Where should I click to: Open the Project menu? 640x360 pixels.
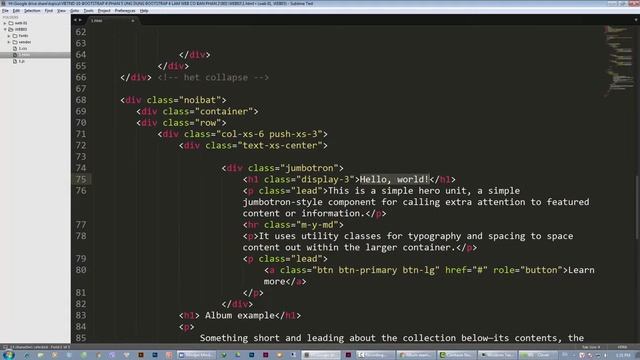coord(104,11)
